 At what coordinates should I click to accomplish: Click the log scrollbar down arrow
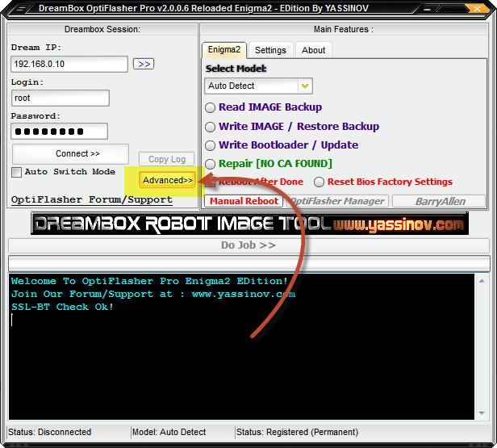coord(482,412)
